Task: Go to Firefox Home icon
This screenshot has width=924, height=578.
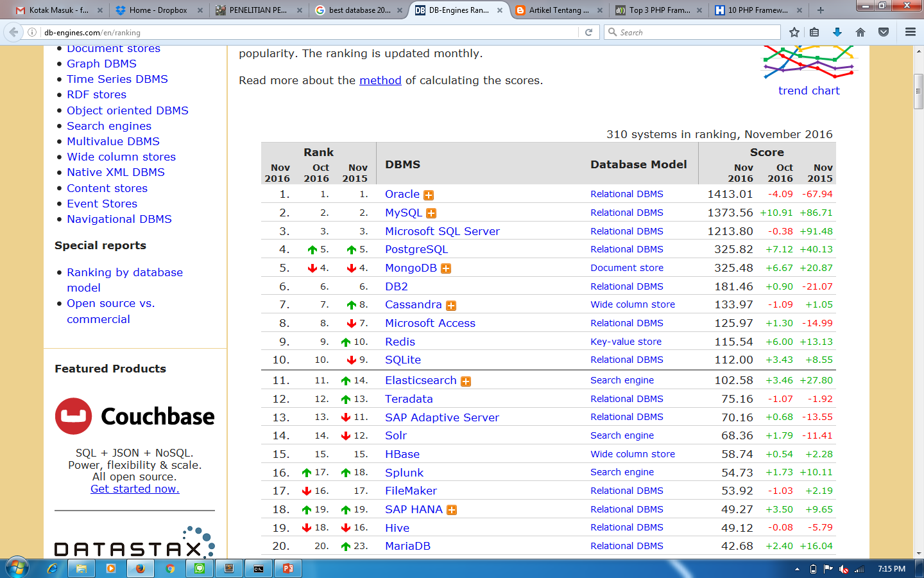Action: pos(860,32)
